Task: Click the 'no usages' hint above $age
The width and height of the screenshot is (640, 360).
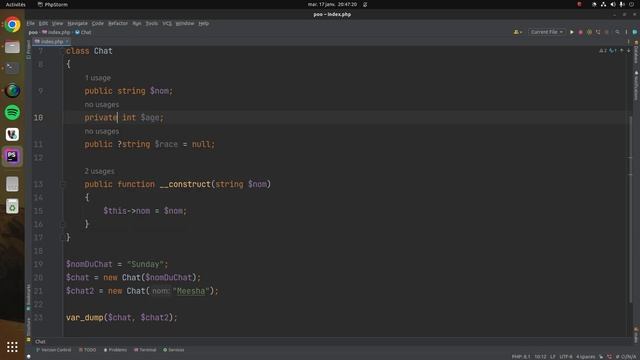Action: click(102, 104)
